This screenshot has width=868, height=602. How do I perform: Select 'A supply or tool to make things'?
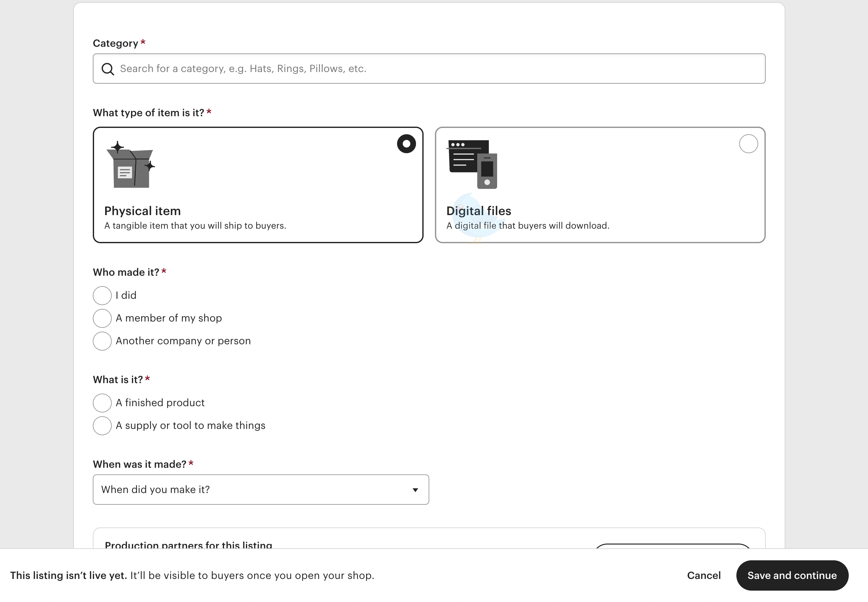(x=102, y=426)
